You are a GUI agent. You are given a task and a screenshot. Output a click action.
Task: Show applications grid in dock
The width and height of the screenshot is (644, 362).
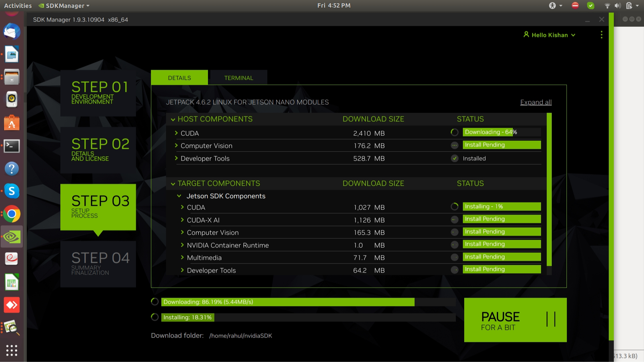[x=12, y=350]
